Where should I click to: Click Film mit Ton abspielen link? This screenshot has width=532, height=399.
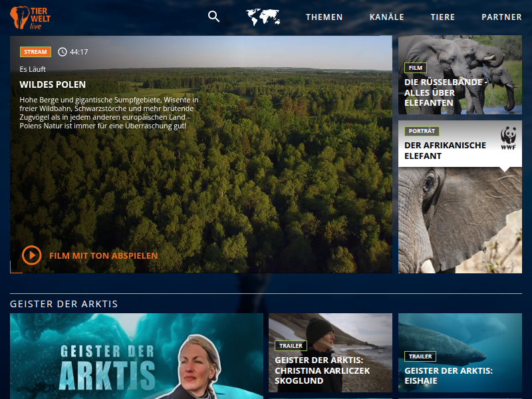tap(103, 255)
